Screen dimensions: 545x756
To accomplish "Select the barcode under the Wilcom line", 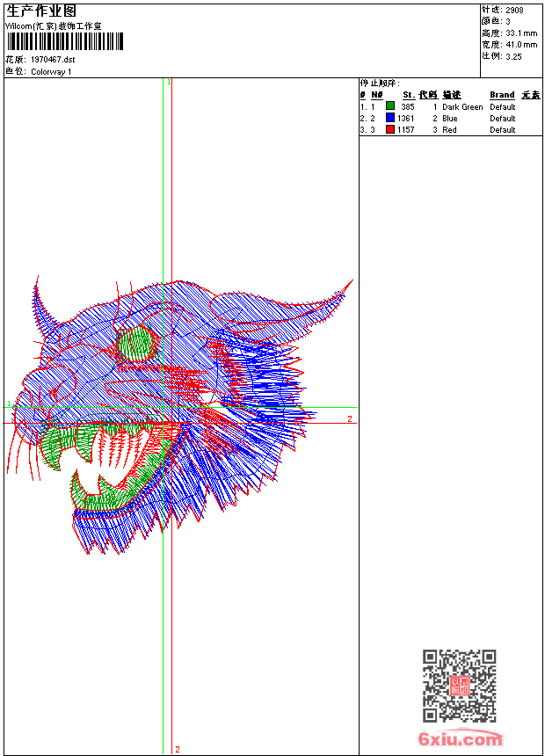I will (x=65, y=41).
